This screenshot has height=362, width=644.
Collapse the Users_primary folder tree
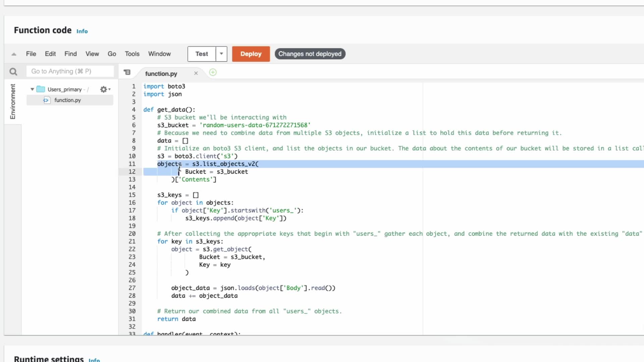(x=32, y=89)
